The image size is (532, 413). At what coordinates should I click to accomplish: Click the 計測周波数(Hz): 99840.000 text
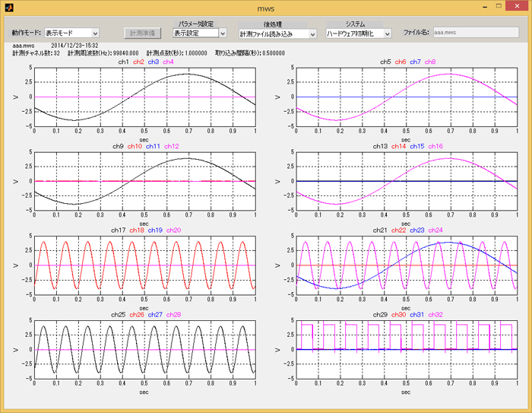click(x=103, y=53)
